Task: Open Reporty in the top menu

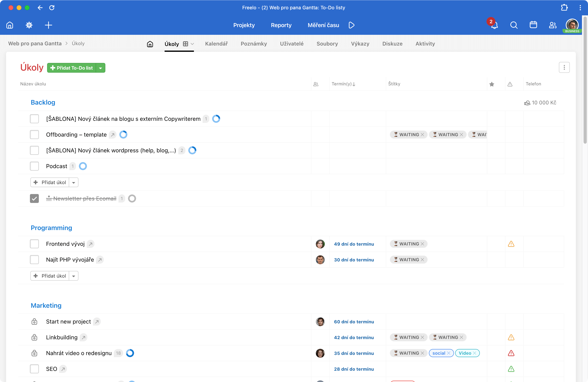Action: [281, 25]
